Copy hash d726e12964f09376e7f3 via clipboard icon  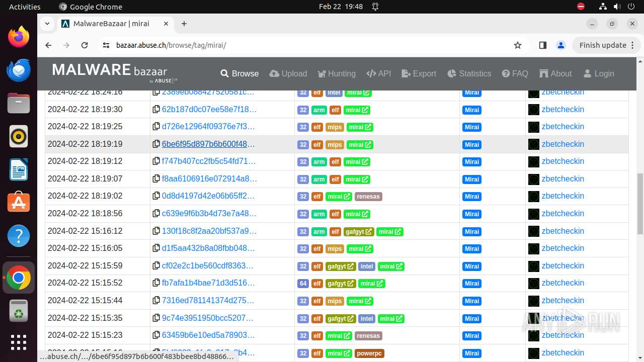point(156,127)
